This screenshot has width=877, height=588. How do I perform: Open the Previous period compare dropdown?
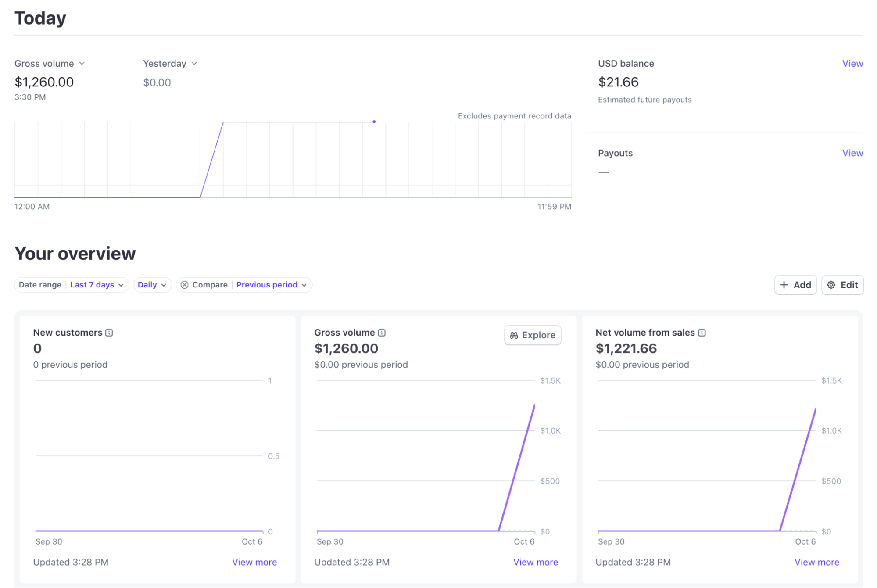pos(271,285)
